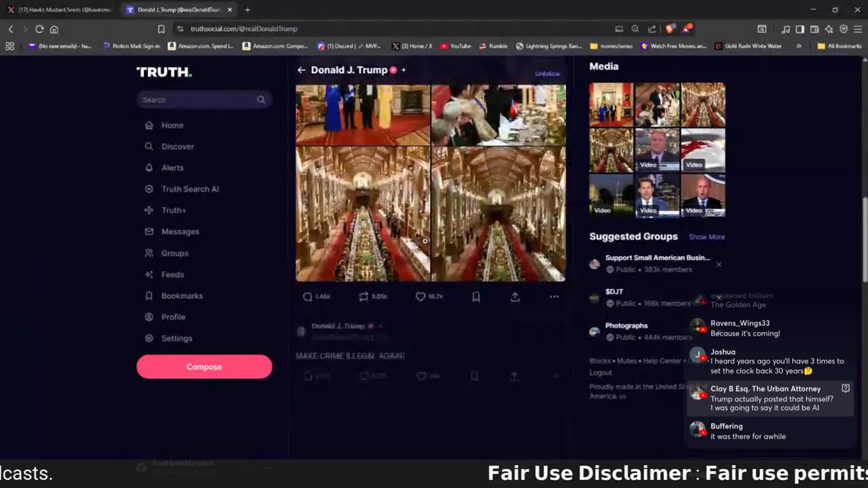Click the TRUTH logo
Viewport: 868px width, 488px height.
coord(164,72)
